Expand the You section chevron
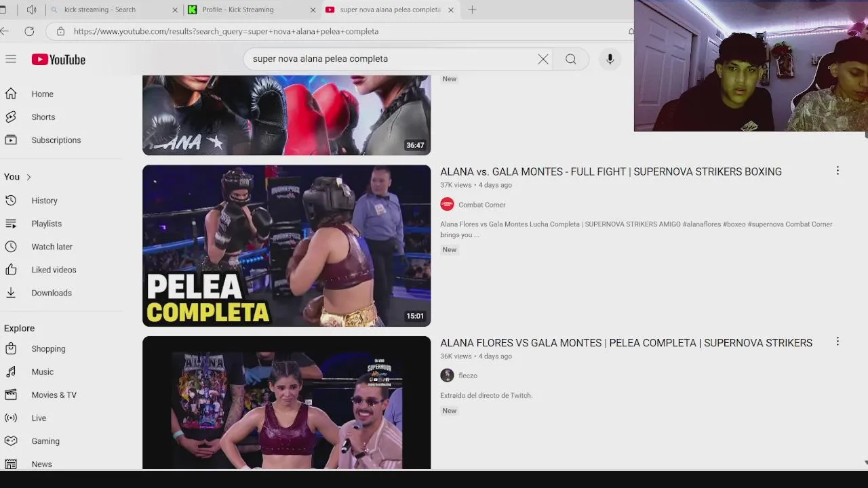This screenshot has height=488, width=868. click(x=28, y=177)
